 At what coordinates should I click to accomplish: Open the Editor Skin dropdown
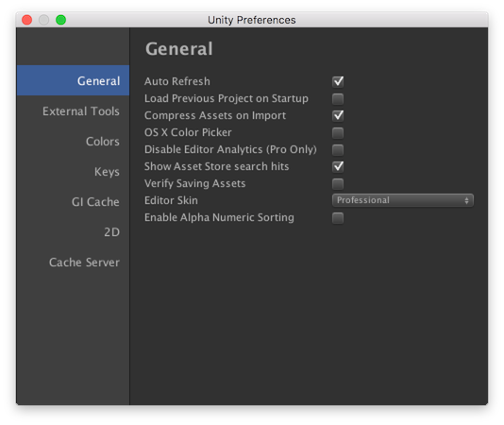pyautogui.click(x=402, y=200)
